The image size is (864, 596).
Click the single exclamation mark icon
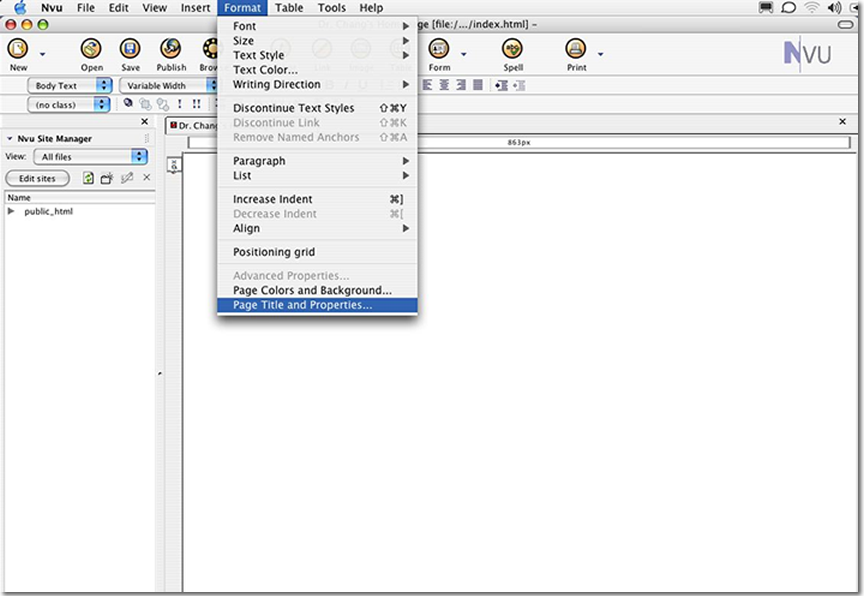(x=180, y=104)
